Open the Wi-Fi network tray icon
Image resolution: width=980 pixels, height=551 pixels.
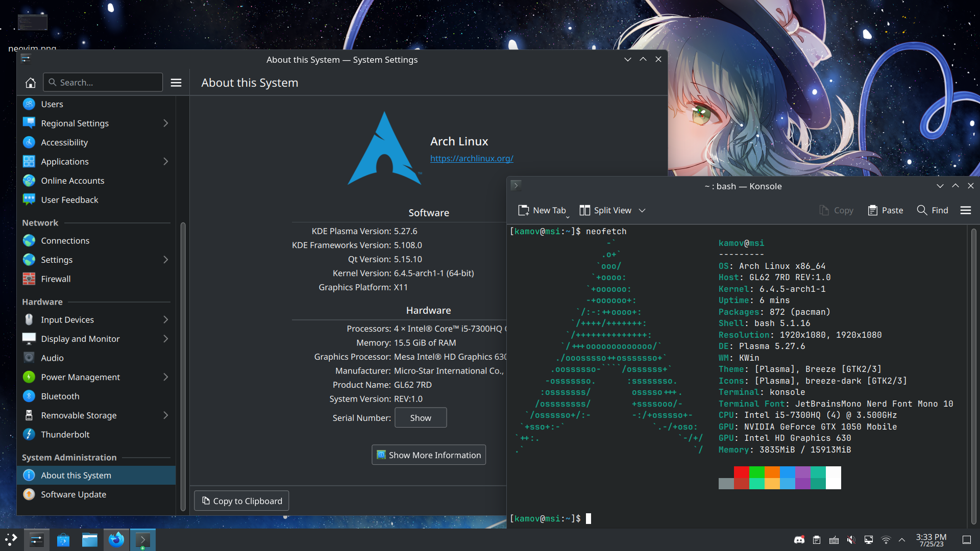tap(886, 540)
